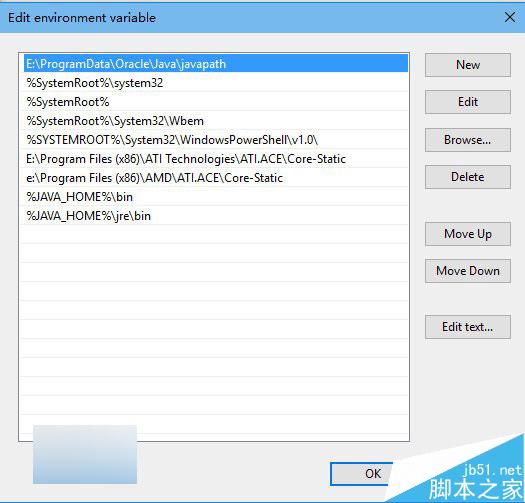Click the New button
Image resolution: width=525 pixels, height=503 pixels.
pos(468,65)
